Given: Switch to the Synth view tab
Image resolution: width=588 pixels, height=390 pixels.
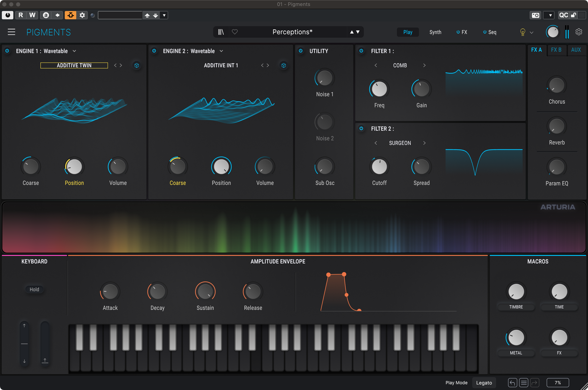Looking at the screenshot, I should coord(435,32).
